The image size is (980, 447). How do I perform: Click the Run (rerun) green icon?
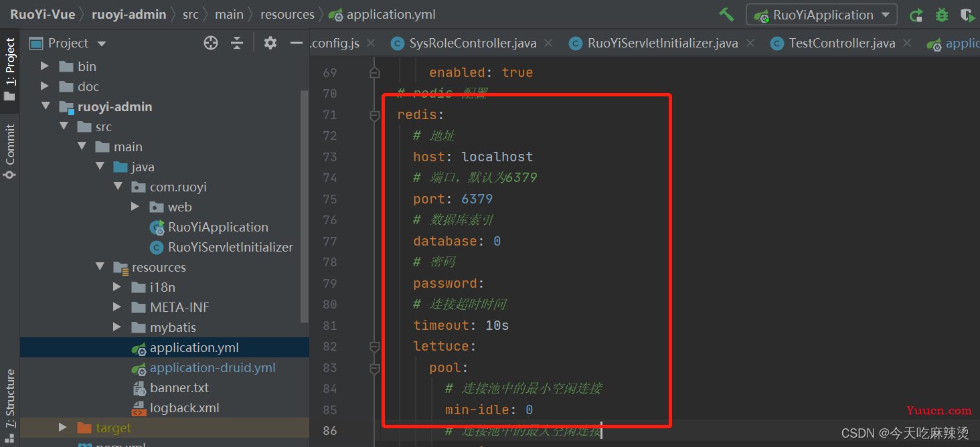[x=916, y=15]
